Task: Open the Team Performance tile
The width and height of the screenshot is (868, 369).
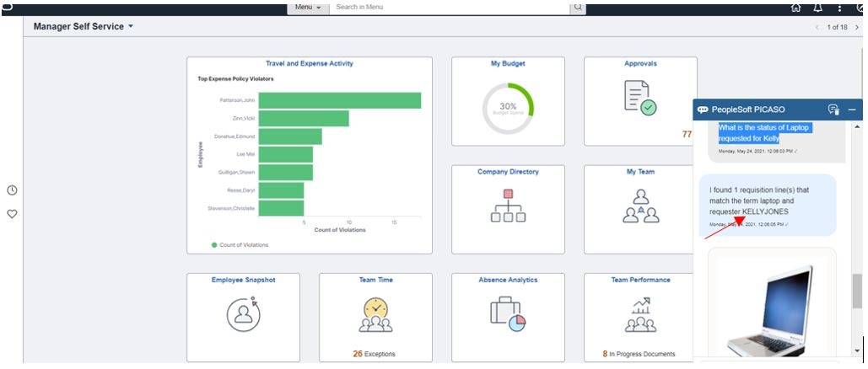Action: [x=640, y=318]
